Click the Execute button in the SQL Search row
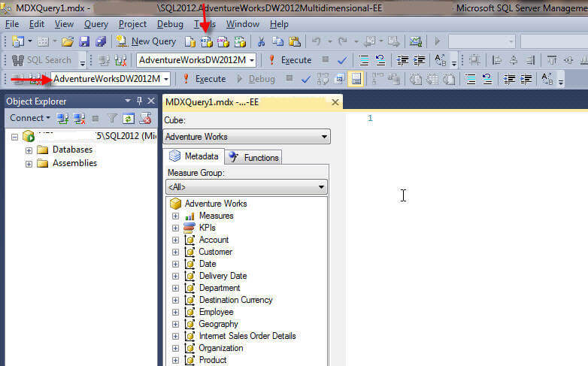Image resolution: width=588 pixels, height=366 pixels. click(x=290, y=60)
